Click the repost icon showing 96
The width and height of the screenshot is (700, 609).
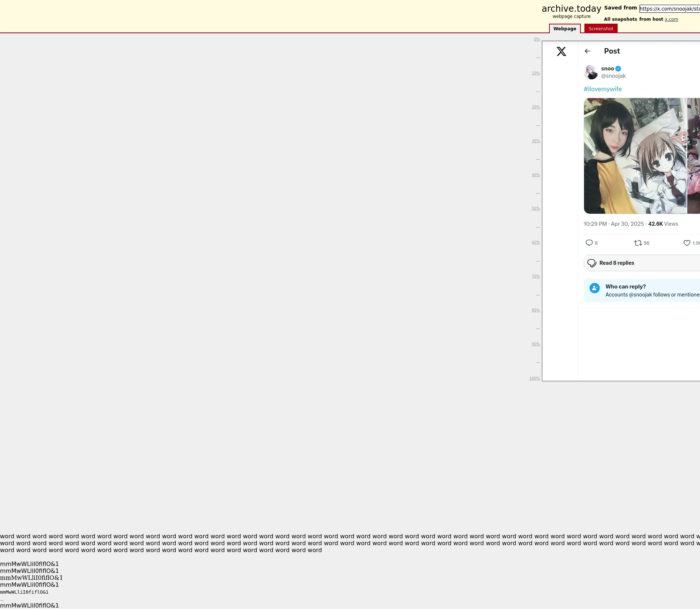point(638,243)
